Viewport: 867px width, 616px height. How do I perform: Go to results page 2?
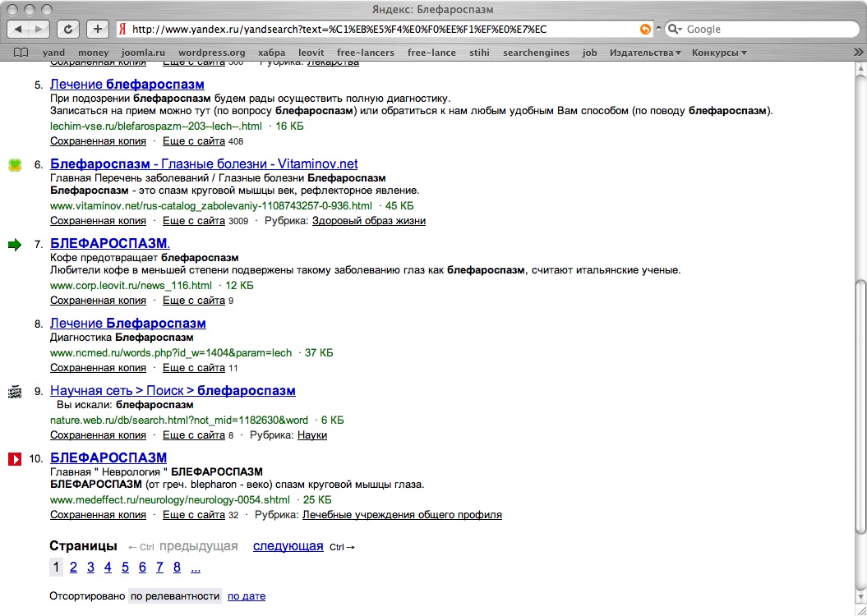[73, 568]
